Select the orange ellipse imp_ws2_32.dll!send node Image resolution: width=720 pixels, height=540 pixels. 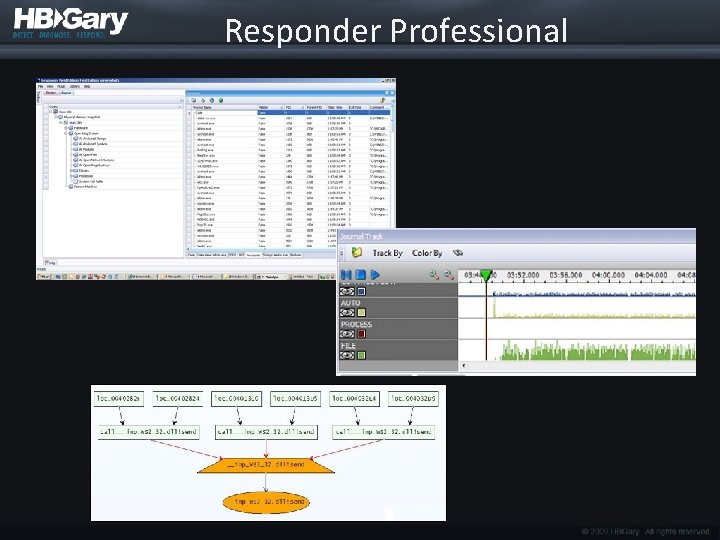coord(266,502)
